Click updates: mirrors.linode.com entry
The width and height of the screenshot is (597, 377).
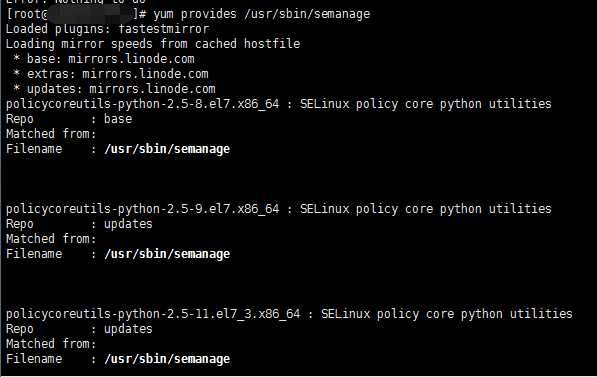[121, 89]
